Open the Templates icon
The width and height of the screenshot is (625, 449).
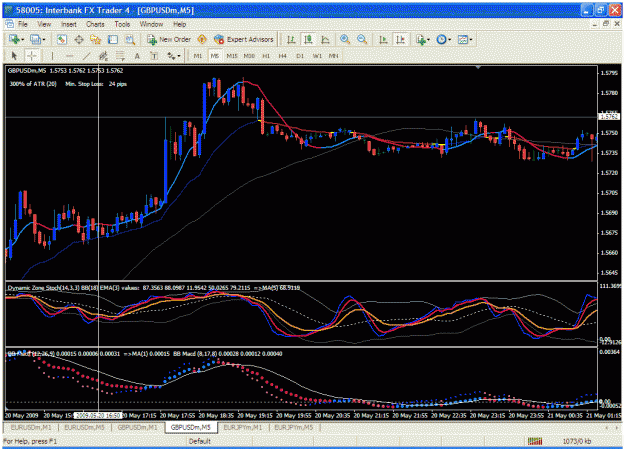point(462,39)
